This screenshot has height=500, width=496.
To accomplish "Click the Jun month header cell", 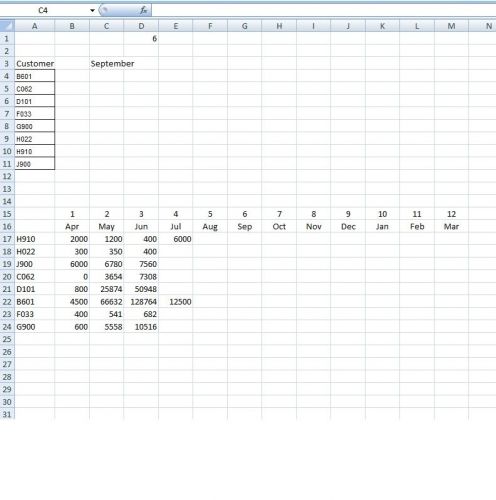I will point(141,227).
